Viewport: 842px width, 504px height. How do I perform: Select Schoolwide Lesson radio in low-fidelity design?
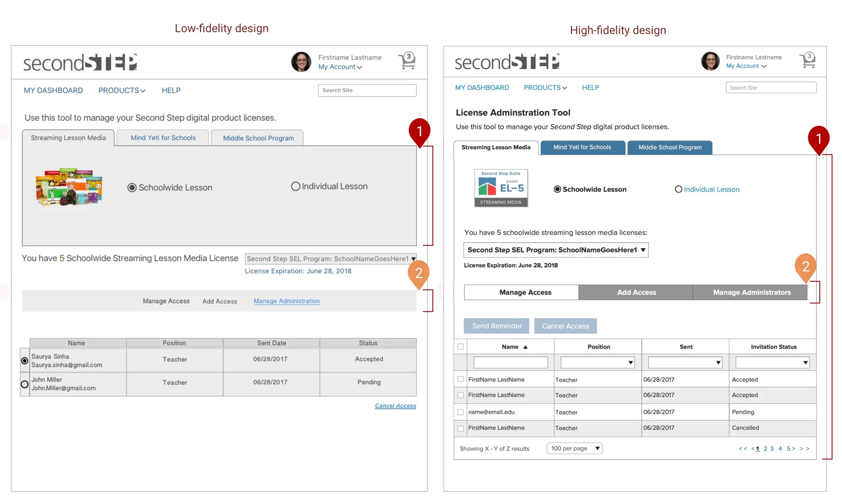132,188
